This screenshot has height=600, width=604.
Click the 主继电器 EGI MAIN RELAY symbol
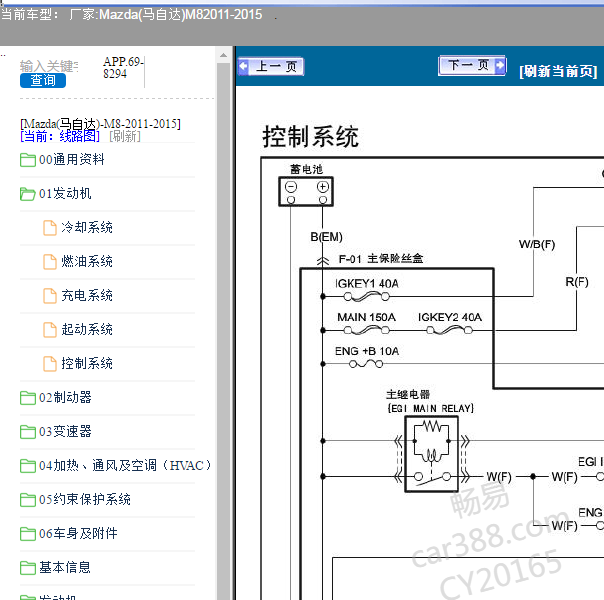coord(431,454)
